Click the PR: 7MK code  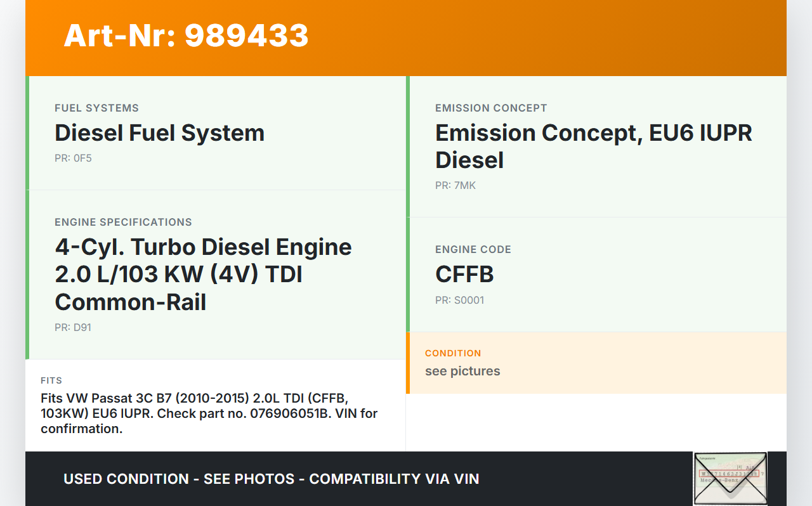point(455,186)
